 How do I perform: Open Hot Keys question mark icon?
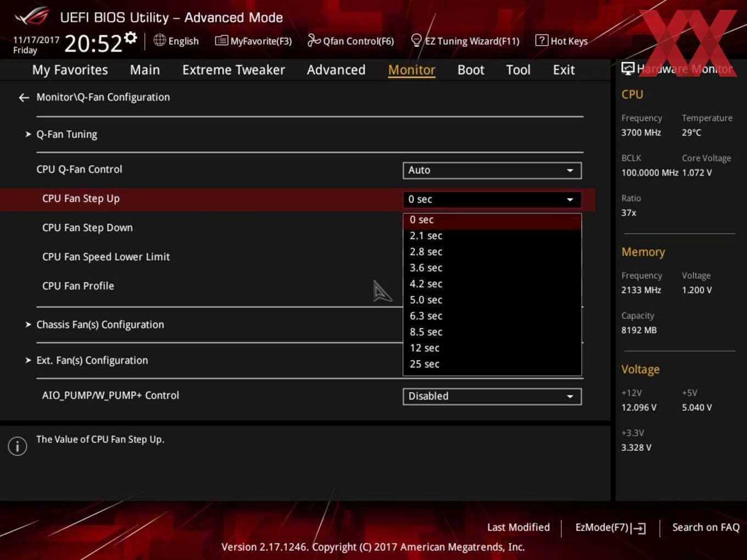[542, 40]
